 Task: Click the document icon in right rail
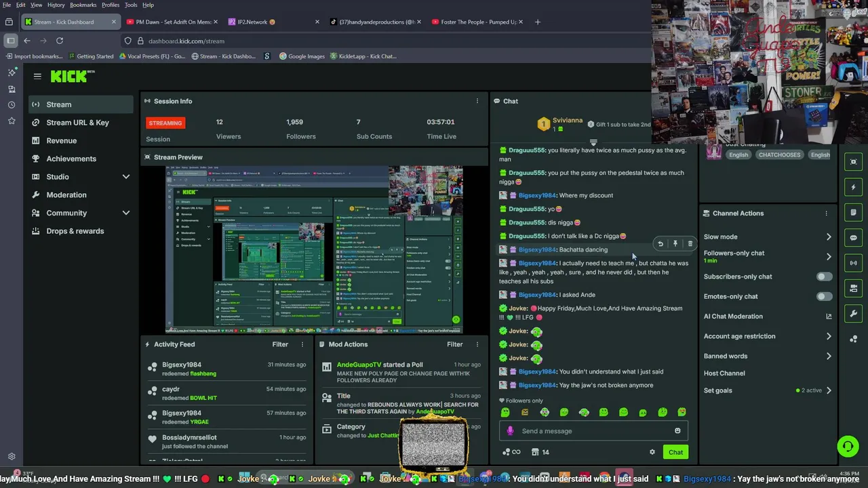pyautogui.click(x=853, y=212)
